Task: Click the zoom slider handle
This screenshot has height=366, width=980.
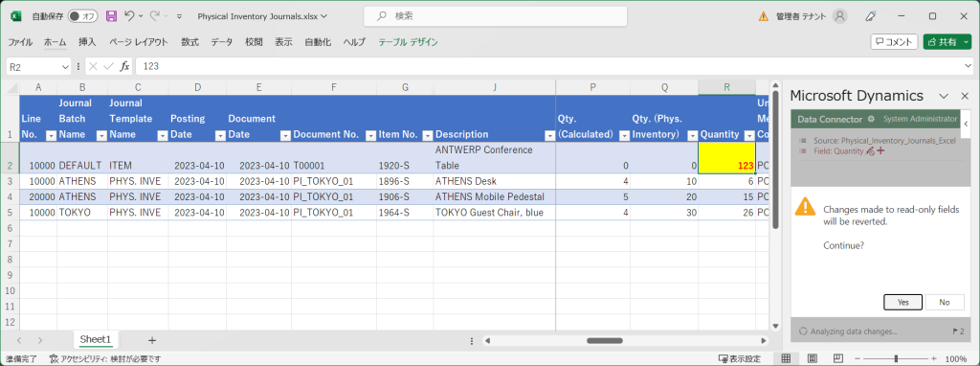Action: pyautogui.click(x=896, y=359)
